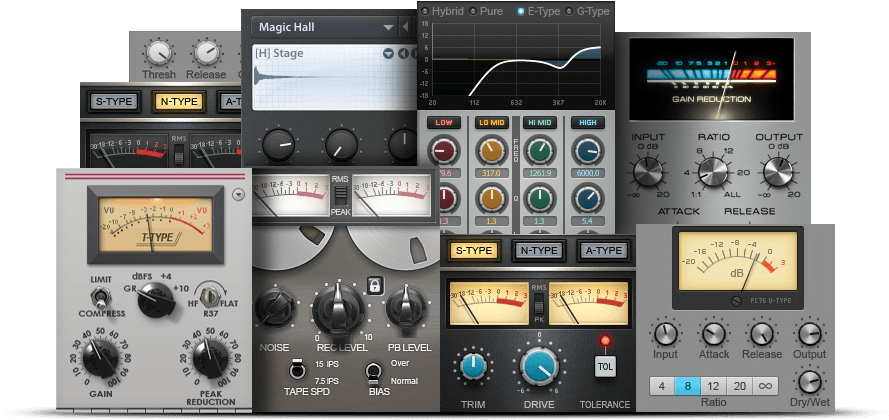This screenshot has height=420, width=889.
Task: Switch to the N-TYPE tab above the Trim knob
Action: click(x=538, y=251)
